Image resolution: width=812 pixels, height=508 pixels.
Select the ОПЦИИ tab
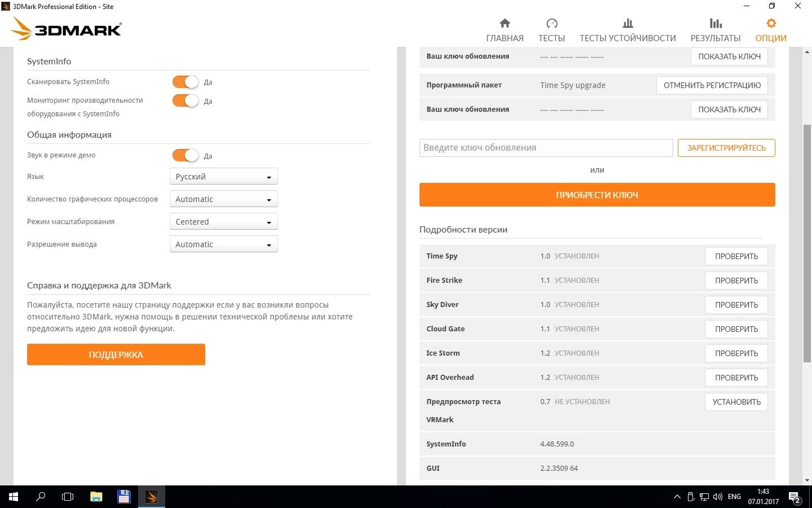tap(771, 30)
